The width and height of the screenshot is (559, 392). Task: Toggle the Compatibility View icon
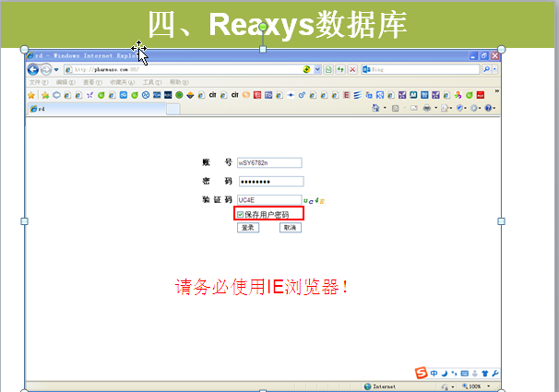click(x=328, y=69)
